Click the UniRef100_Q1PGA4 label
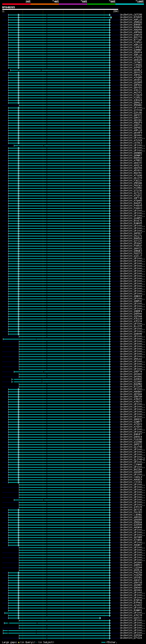 pyautogui.click(x=131, y=316)
